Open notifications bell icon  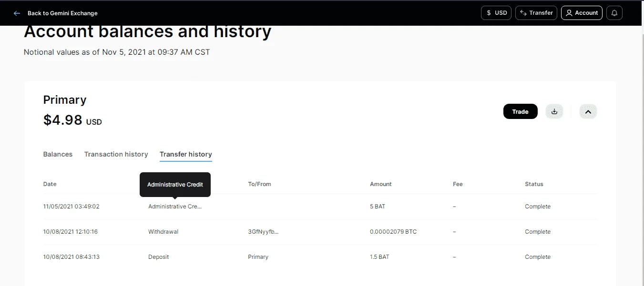614,13
